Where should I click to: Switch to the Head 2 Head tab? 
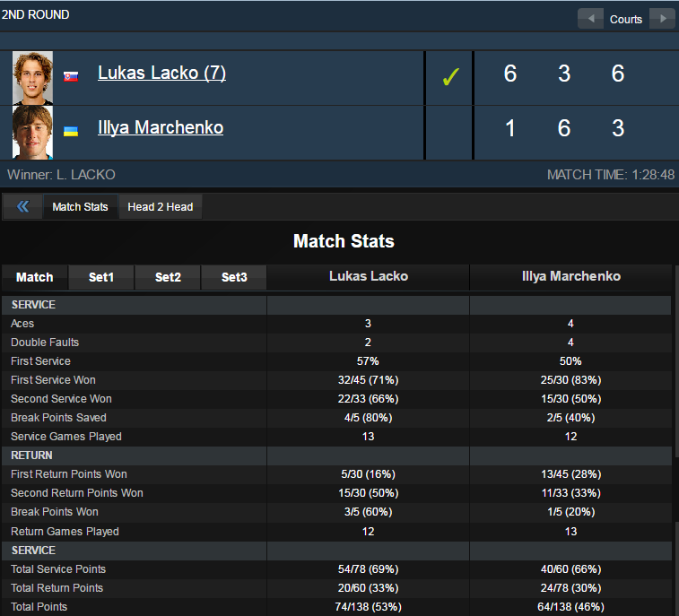click(x=161, y=207)
